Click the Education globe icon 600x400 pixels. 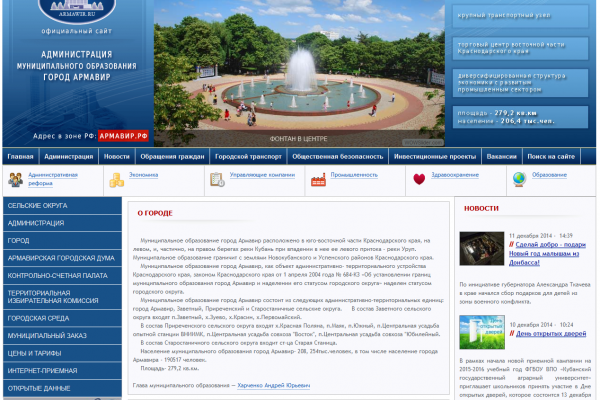[x=519, y=179]
